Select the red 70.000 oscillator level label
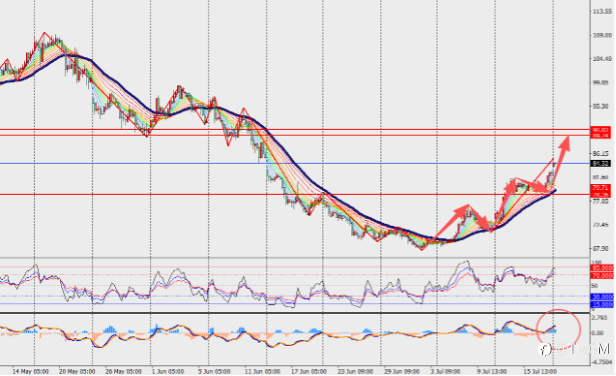 (x=602, y=276)
